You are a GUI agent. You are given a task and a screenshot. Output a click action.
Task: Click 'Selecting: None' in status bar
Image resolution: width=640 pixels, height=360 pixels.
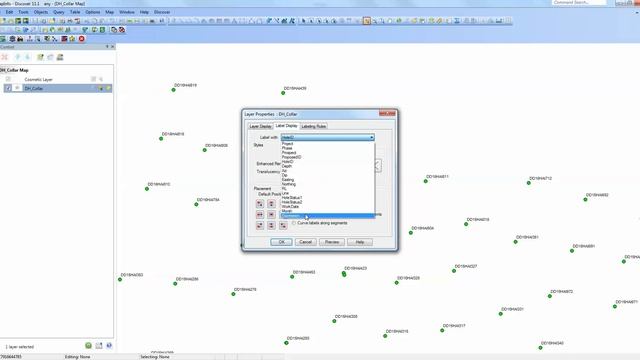point(155,357)
